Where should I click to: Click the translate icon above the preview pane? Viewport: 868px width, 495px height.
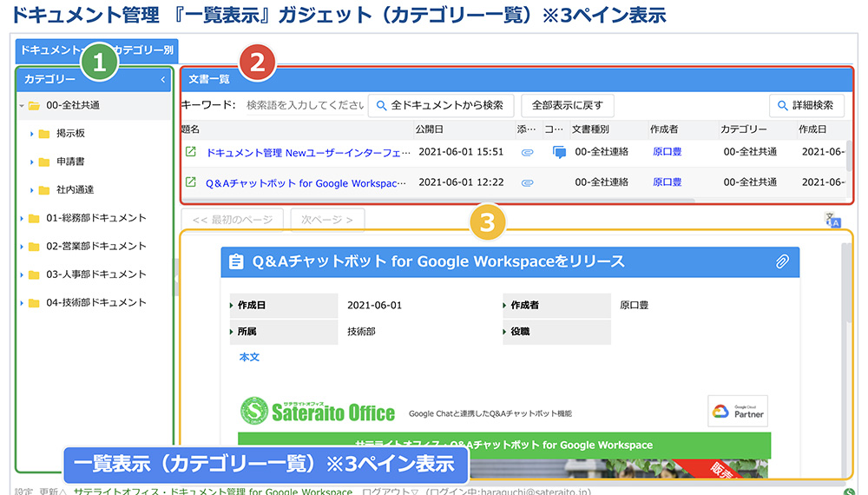click(x=833, y=220)
